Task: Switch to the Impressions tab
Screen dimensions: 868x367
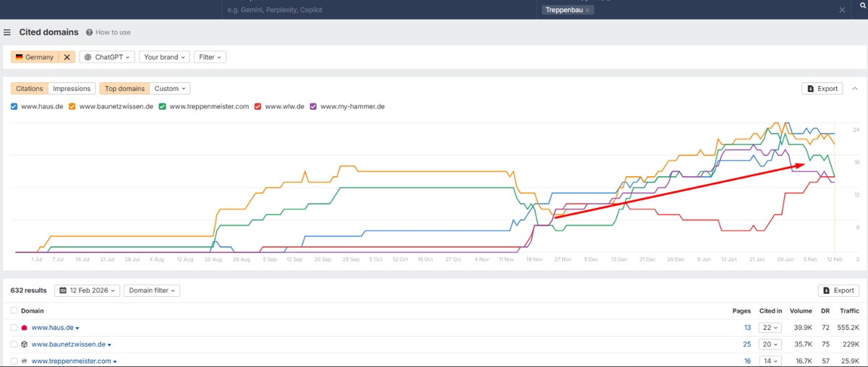Action: click(x=72, y=89)
